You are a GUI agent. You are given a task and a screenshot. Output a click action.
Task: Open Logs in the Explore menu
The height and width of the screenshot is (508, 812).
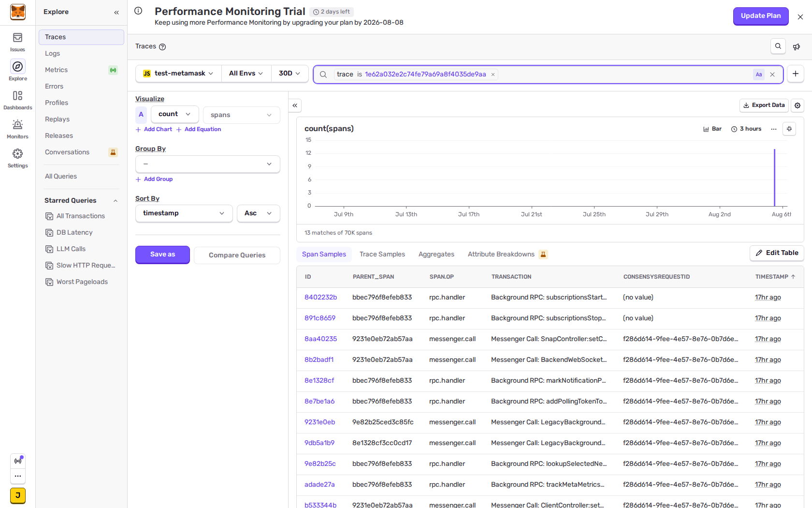coord(81,54)
